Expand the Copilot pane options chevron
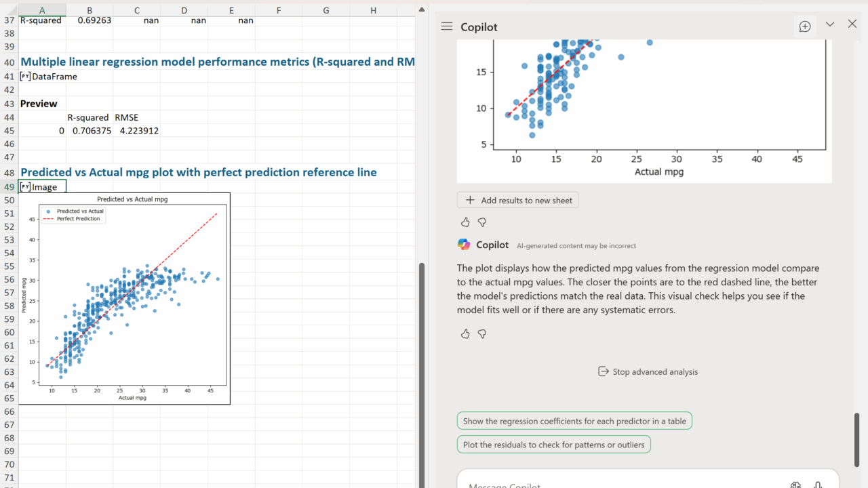 (830, 24)
